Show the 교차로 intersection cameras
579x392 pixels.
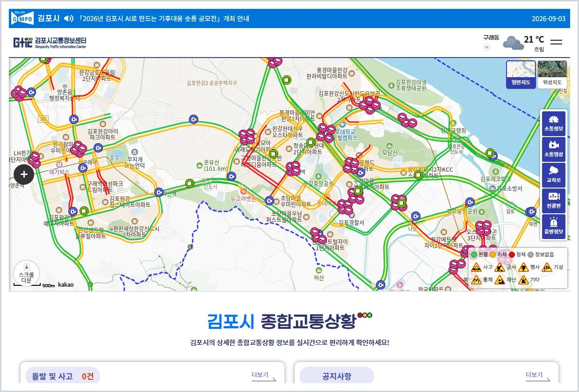point(554,175)
